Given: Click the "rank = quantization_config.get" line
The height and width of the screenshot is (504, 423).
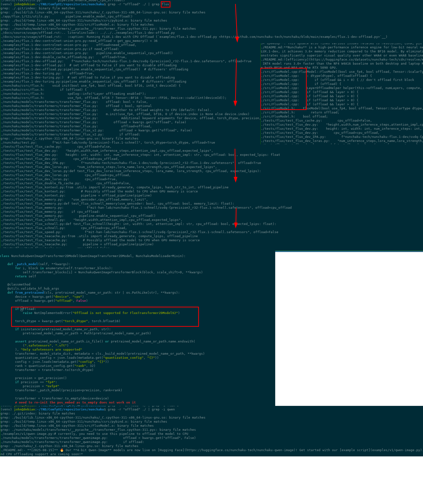Looking at the screenshot, I should [x=55, y=366].
